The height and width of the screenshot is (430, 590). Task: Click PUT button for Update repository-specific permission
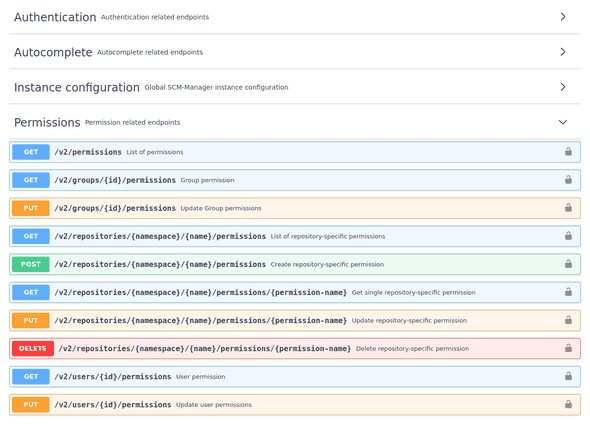(x=31, y=321)
